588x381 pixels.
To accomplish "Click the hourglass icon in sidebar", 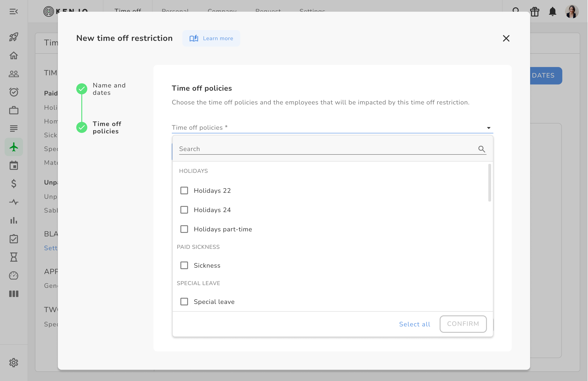I will click(14, 257).
